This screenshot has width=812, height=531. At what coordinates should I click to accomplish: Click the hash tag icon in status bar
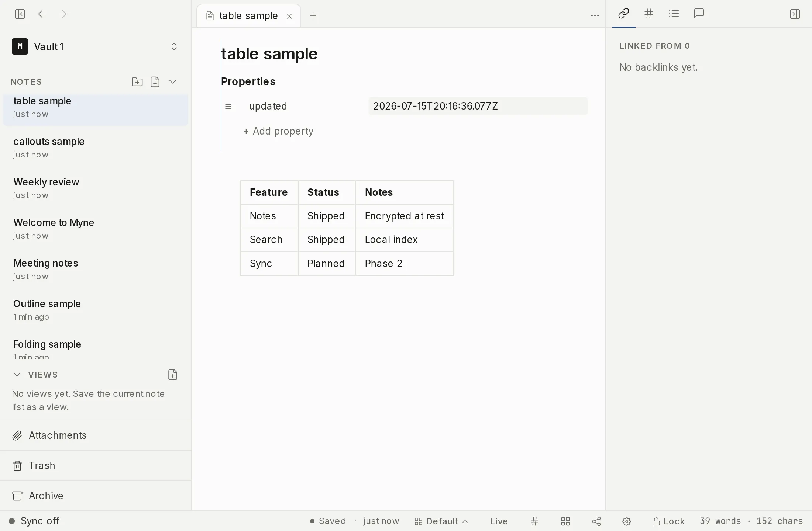(534, 521)
